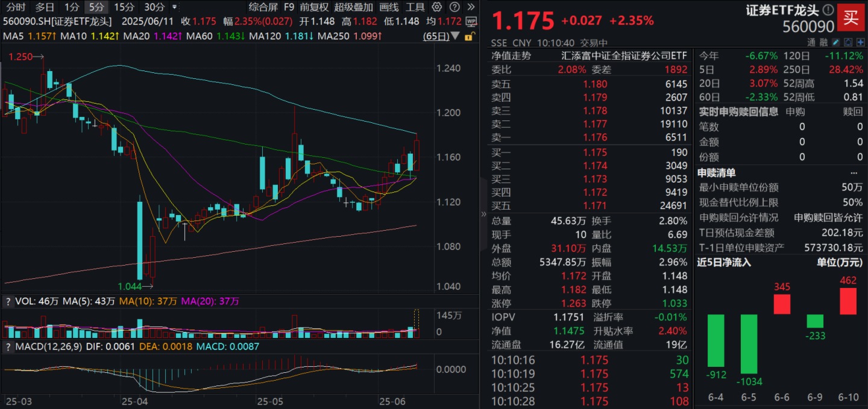Viewport: 868px width, 409px height.
Task: Click the 6-10 net inflow bar 462
Action: pyautogui.click(x=848, y=301)
